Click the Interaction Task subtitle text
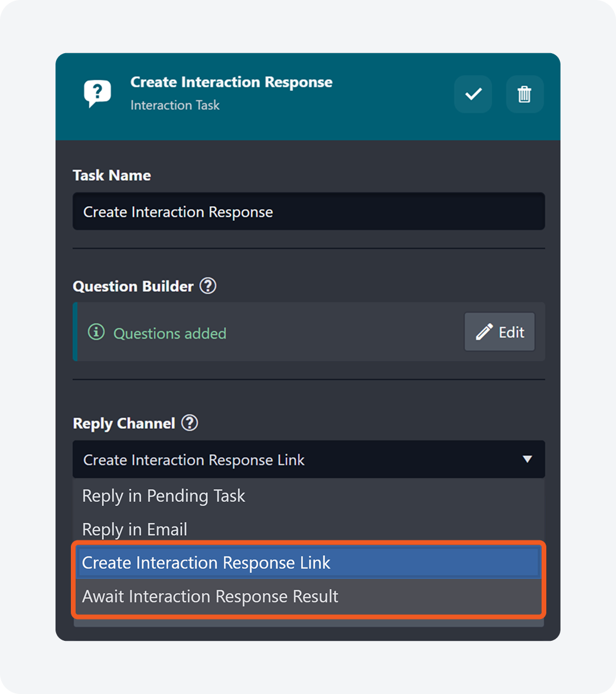The image size is (616, 694). point(175,105)
